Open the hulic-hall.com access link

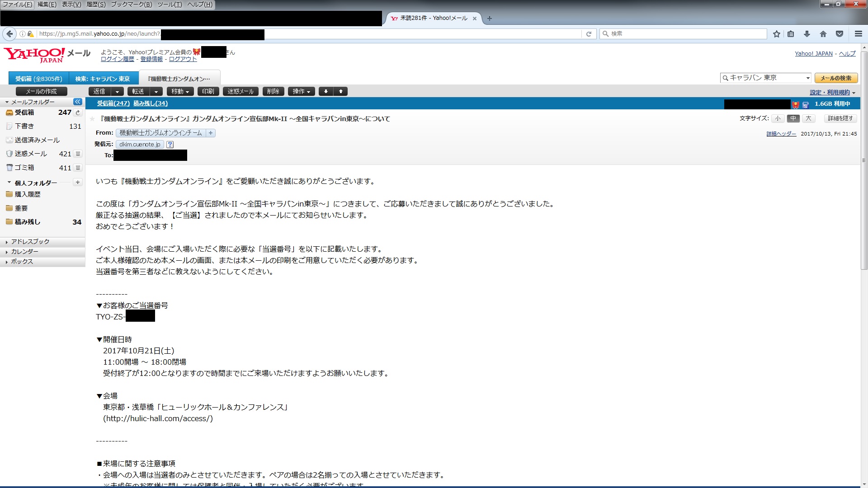(x=158, y=418)
